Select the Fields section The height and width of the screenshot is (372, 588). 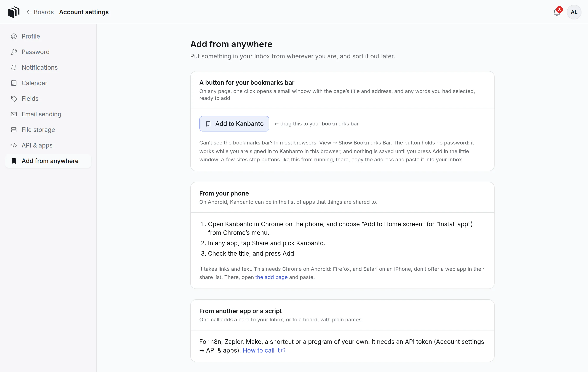click(x=48, y=99)
